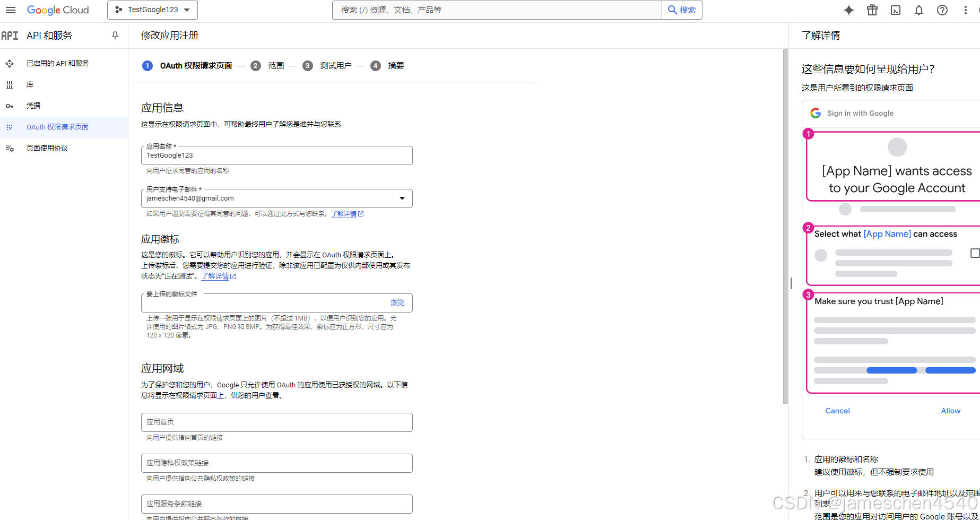
Task: Click the API logo icon in sidebar header
Action: [x=10, y=36]
